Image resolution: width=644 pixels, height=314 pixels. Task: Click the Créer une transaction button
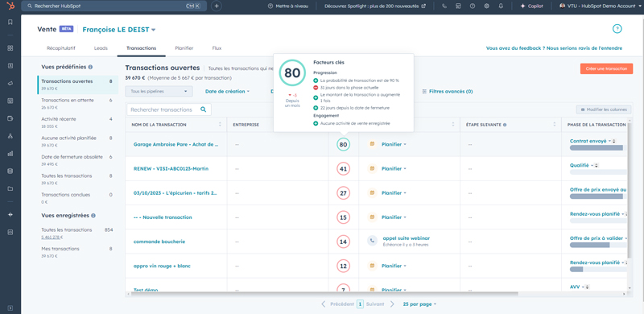click(606, 68)
